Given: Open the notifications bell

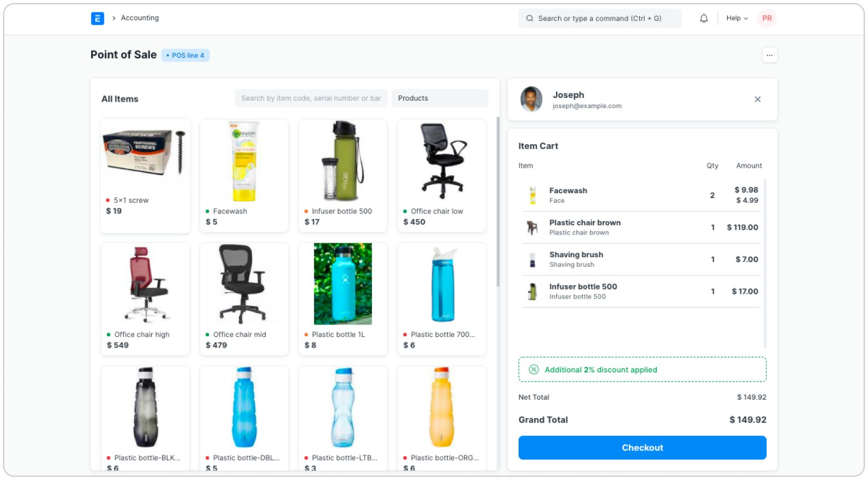Looking at the screenshot, I should [x=704, y=18].
